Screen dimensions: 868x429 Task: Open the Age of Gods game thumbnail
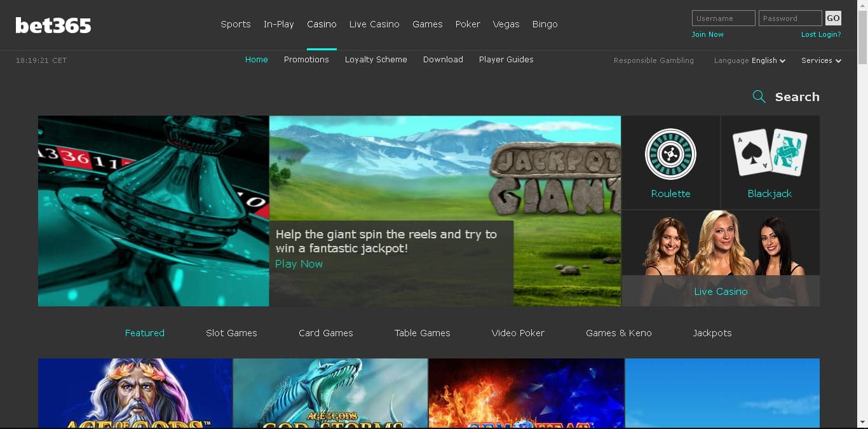click(x=135, y=393)
